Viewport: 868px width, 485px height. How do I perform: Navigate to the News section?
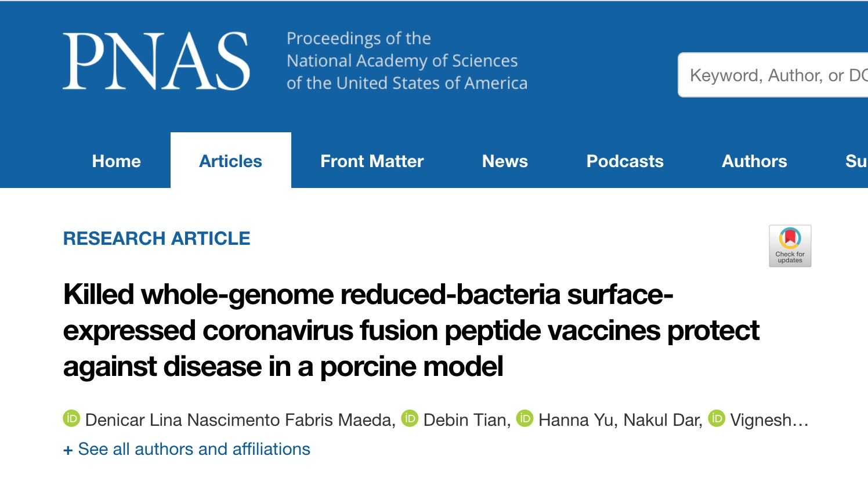(x=505, y=161)
